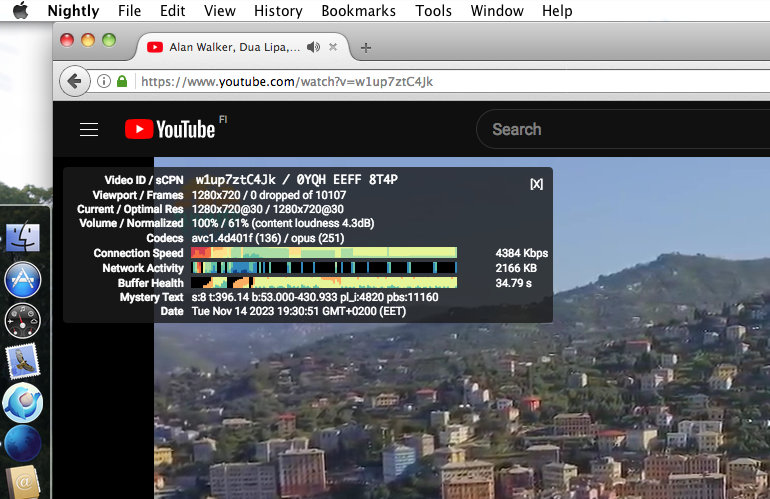Open the Bookmarks menu

click(358, 11)
